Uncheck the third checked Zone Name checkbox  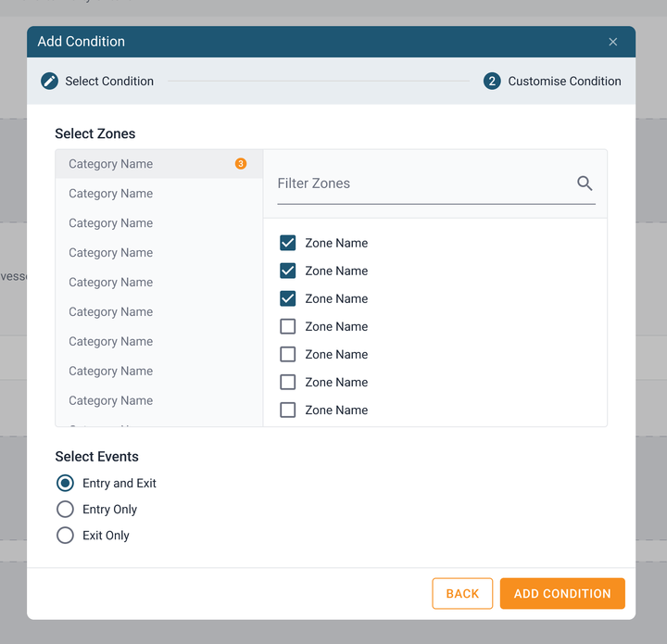tap(288, 298)
